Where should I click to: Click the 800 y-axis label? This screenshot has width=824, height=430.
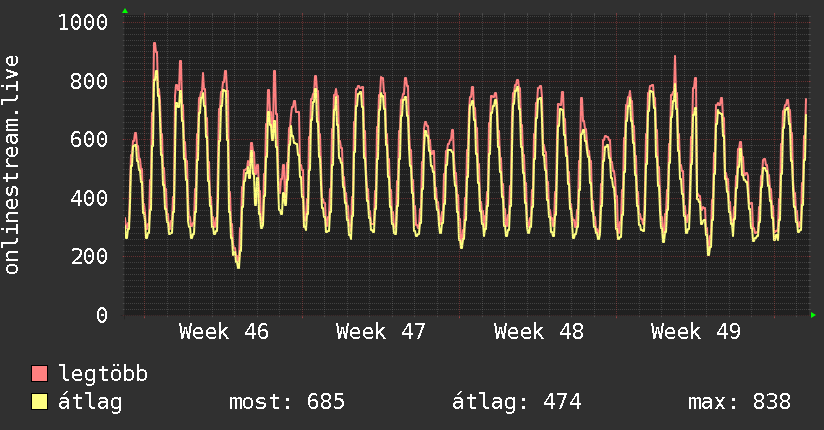point(89,81)
